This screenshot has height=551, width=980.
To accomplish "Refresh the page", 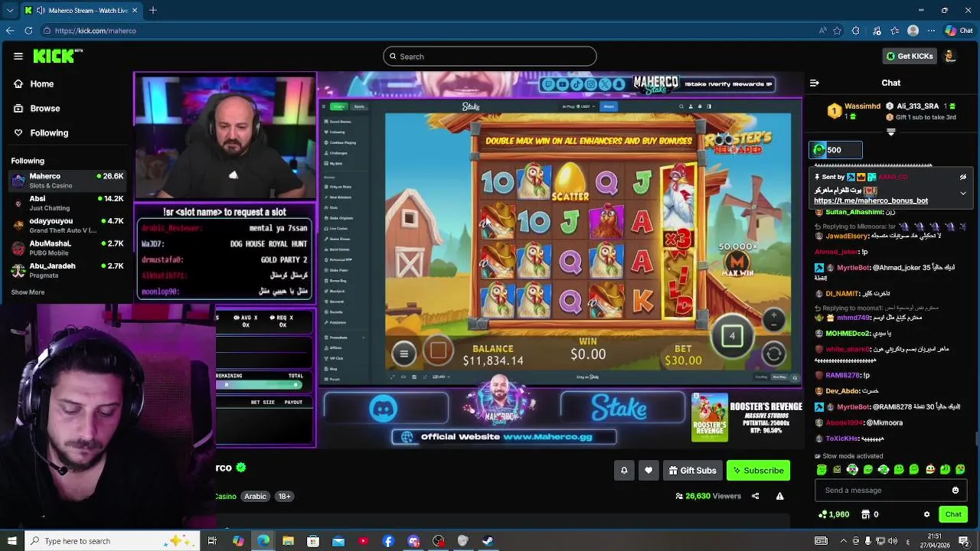I will (x=28, y=31).
